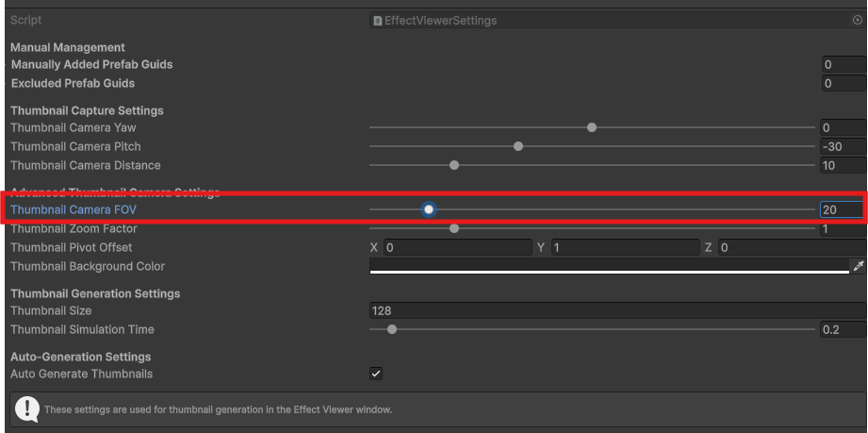Click the Thumbnail Camera Pitch value field
Screen dimensions: 868x433
pyautogui.click(x=843, y=146)
